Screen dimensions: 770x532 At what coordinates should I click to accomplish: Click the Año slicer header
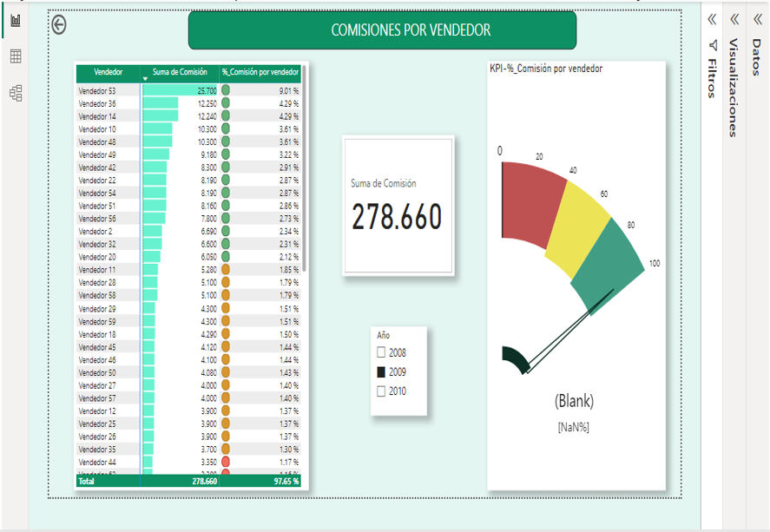[384, 335]
